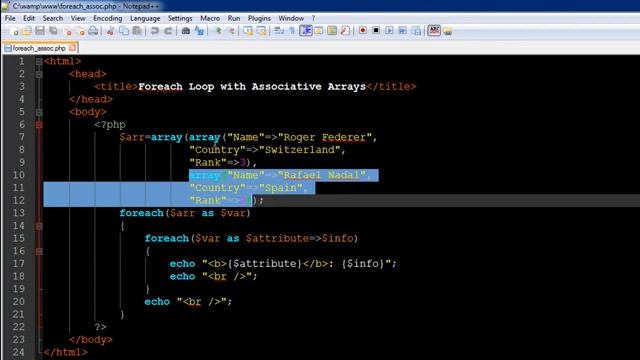Open the Edit menu

(x=29, y=18)
